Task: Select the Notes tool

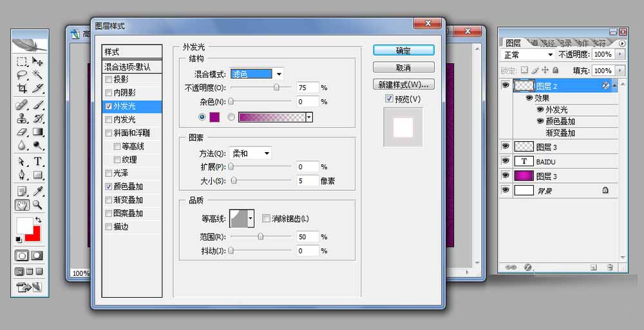Action: (22, 191)
